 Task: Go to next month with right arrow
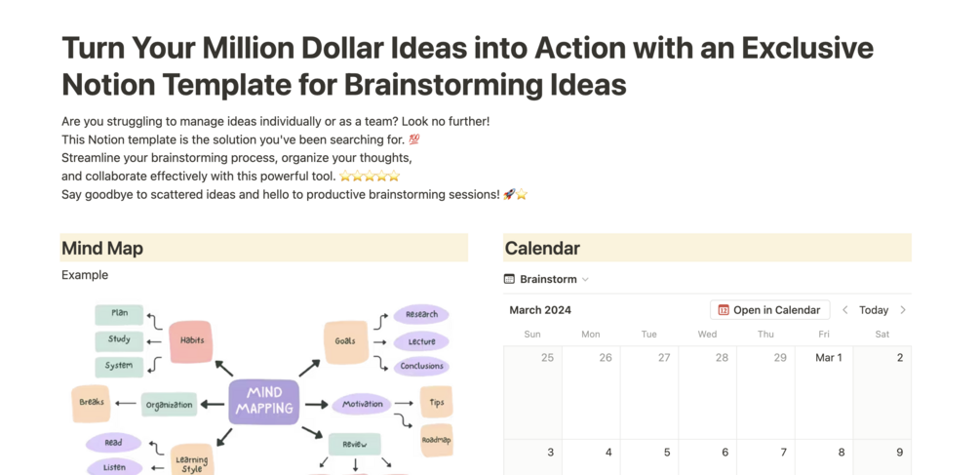tap(903, 310)
